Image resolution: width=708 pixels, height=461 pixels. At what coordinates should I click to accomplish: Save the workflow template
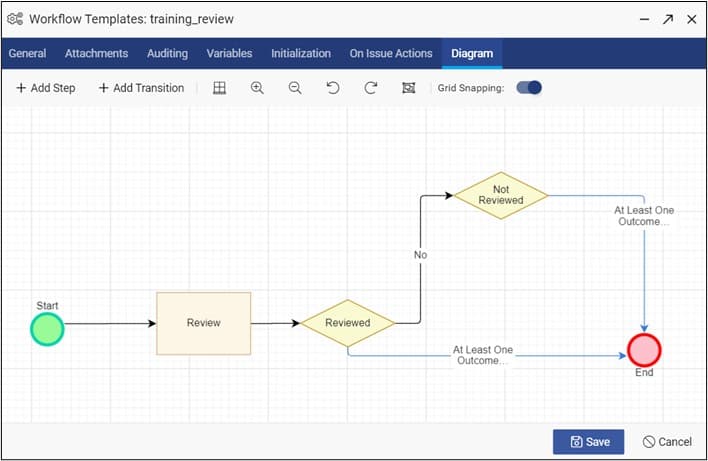pyautogui.click(x=588, y=441)
